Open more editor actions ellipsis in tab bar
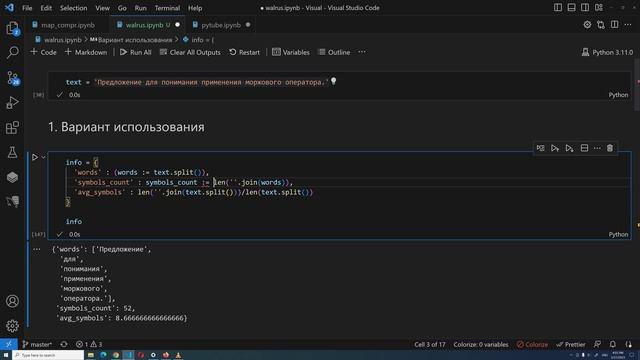640x360 pixels. tap(628, 24)
